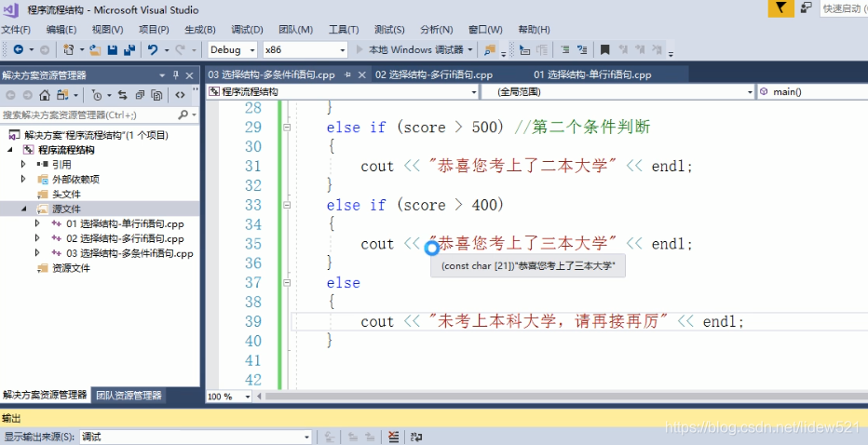Open the 工具(T) menu

[x=344, y=30]
